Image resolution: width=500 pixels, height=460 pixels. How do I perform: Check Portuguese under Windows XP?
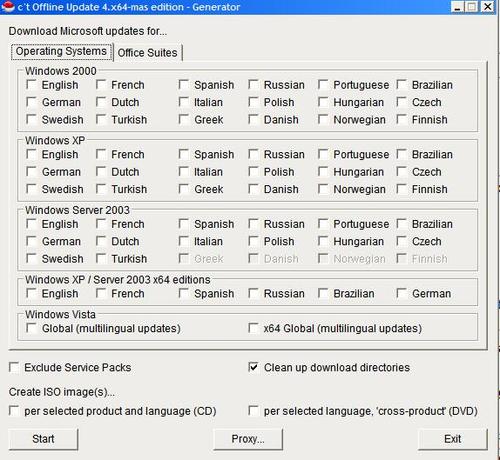[x=323, y=154]
